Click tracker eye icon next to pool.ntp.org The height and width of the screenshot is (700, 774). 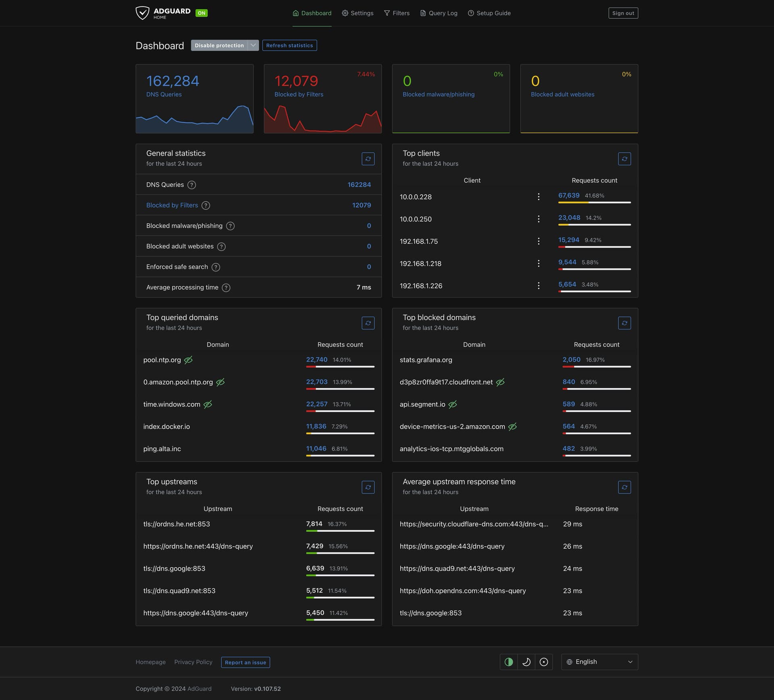click(x=188, y=360)
